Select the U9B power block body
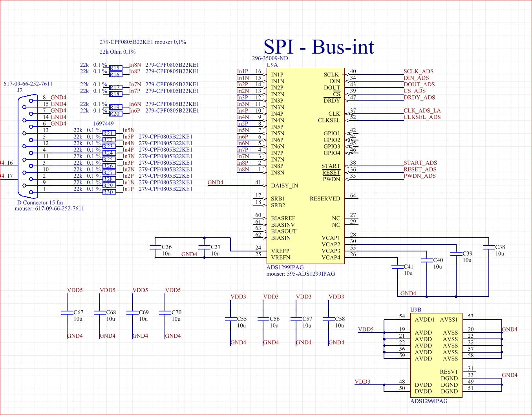Image resolution: width=532 pixels, height=415 pixels. (436, 355)
